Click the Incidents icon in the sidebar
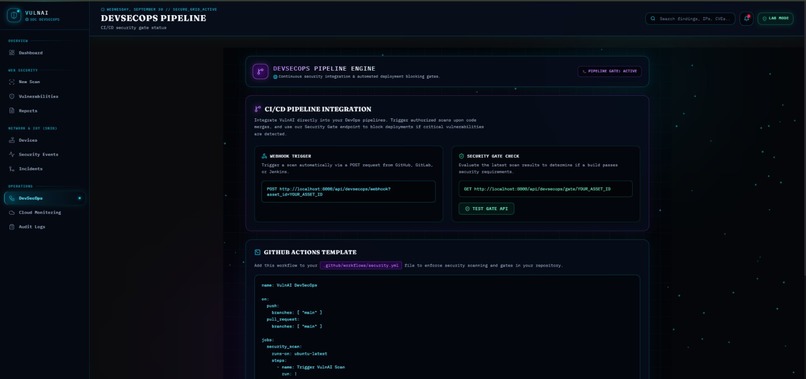This screenshot has width=806, height=379. coord(12,169)
